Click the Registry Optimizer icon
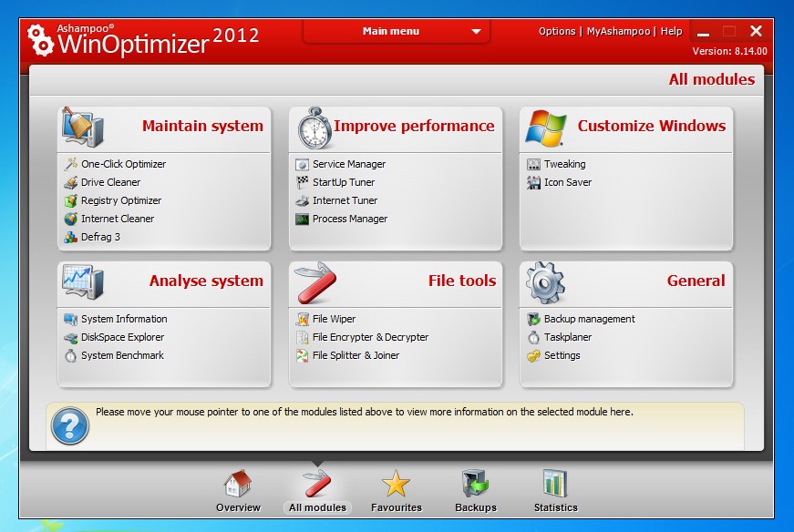 tap(71, 200)
